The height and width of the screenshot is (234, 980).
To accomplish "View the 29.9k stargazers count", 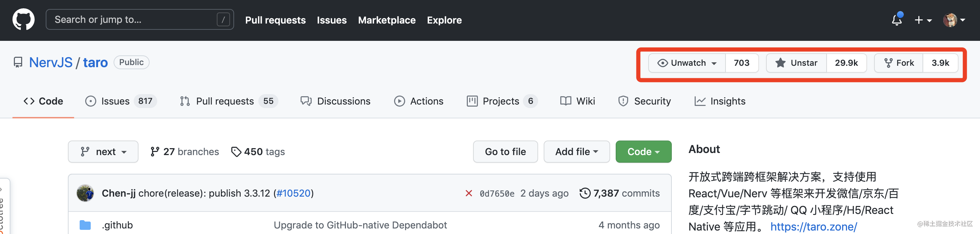I will pos(846,63).
